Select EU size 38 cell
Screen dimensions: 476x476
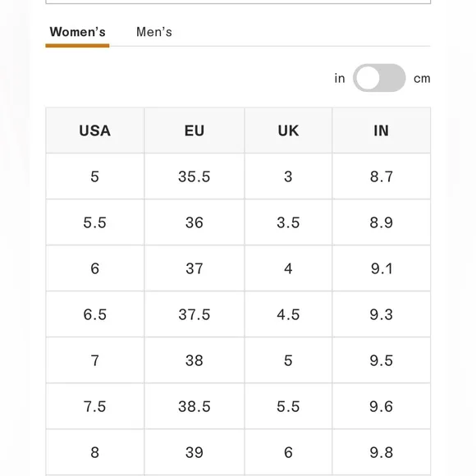point(195,360)
